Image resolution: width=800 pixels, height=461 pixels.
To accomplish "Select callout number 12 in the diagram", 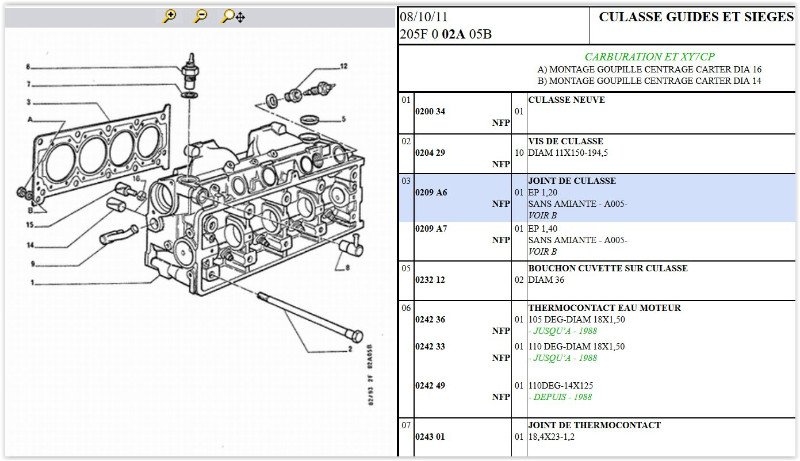I will (342, 66).
